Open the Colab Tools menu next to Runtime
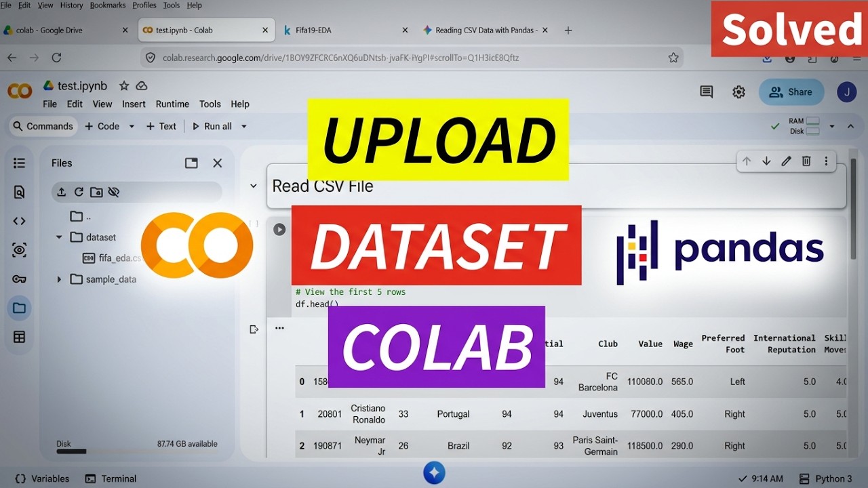This screenshot has width=868, height=488. pyautogui.click(x=210, y=104)
